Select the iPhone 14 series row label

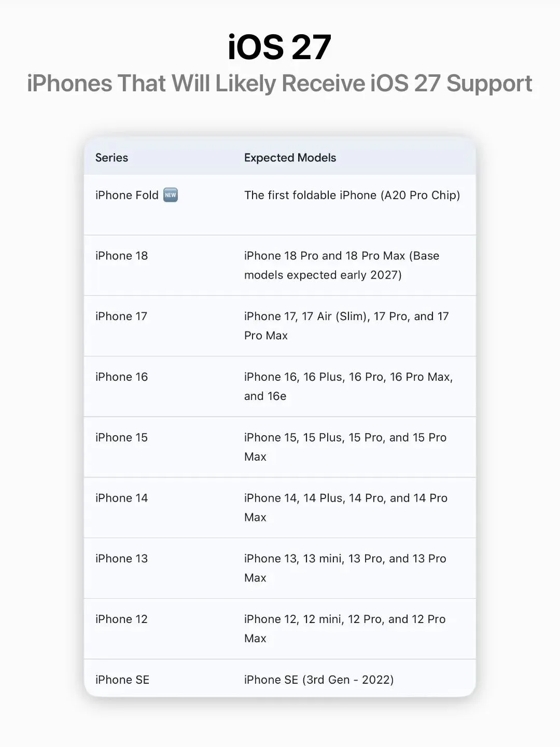click(x=121, y=499)
